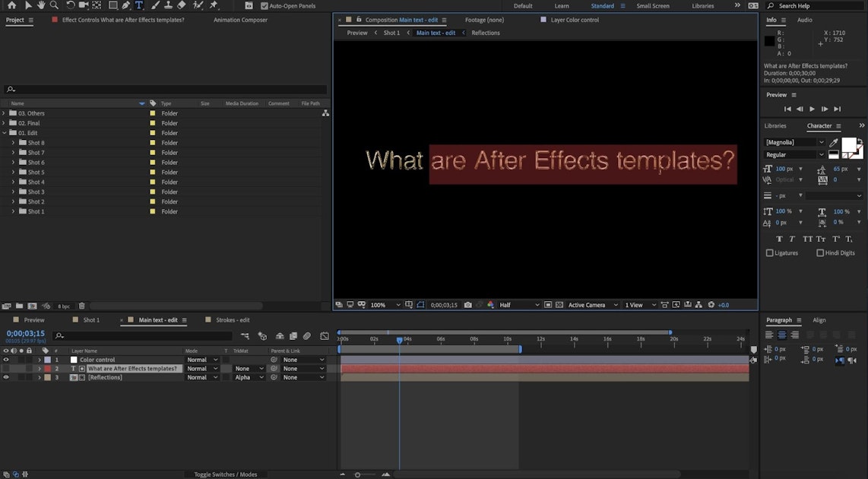Image resolution: width=868 pixels, height=479 pixels.
Task: Select the Clone Stamp tool
Action: [169, 5]
